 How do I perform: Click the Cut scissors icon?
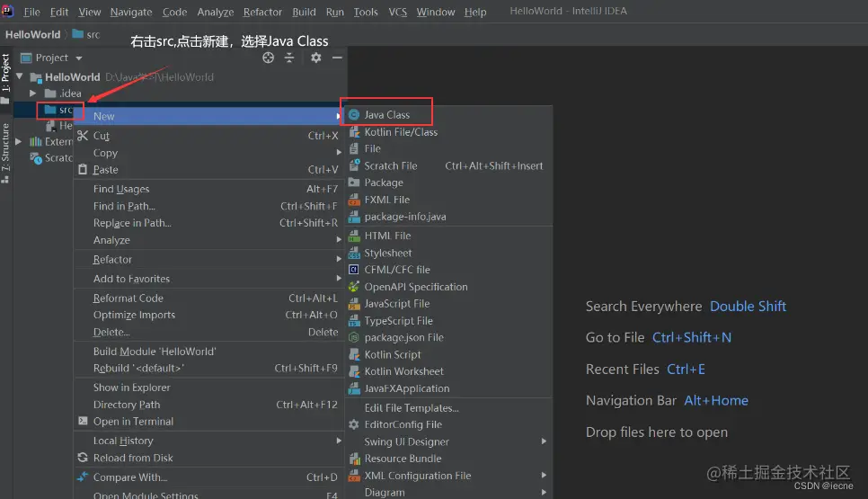click(x=83, y=136)
